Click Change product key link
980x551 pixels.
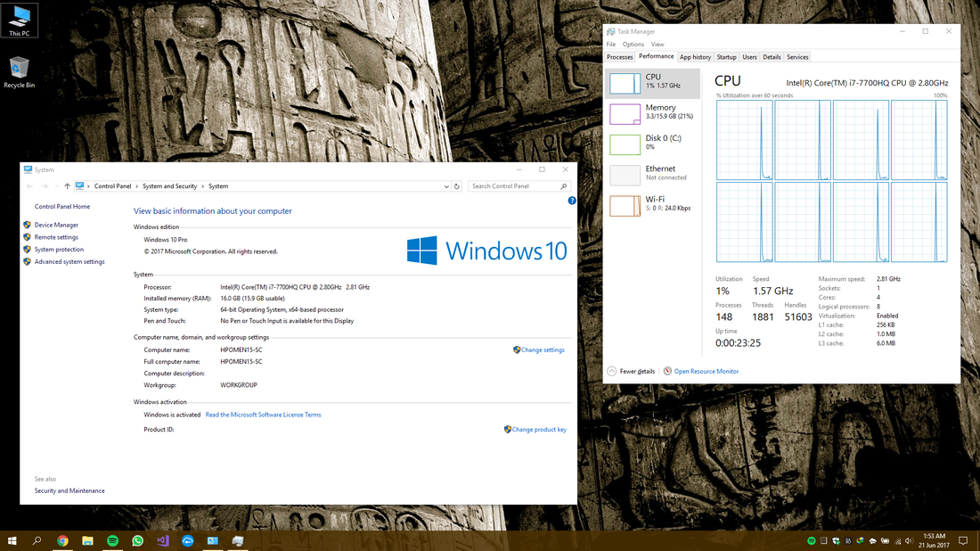point(539,430)
